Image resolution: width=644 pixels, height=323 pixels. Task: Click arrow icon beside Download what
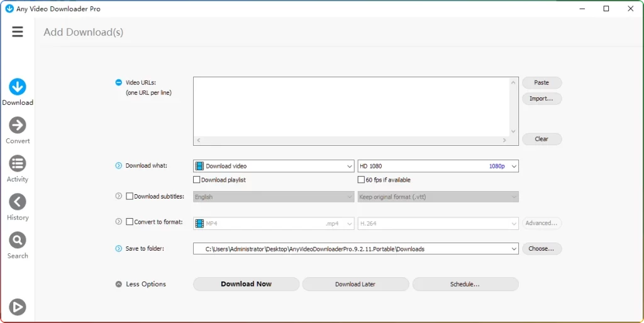pyautogui.click(x=119, y=166)
